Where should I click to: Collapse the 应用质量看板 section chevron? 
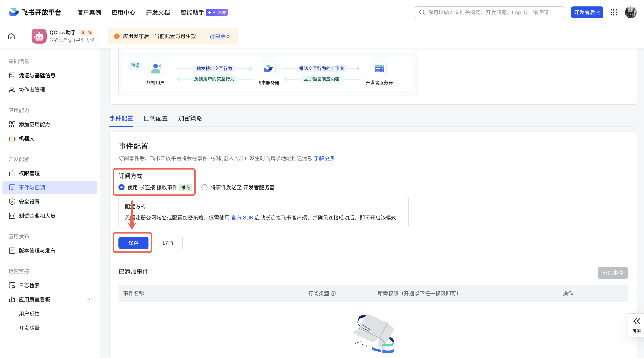click(89, 299)
